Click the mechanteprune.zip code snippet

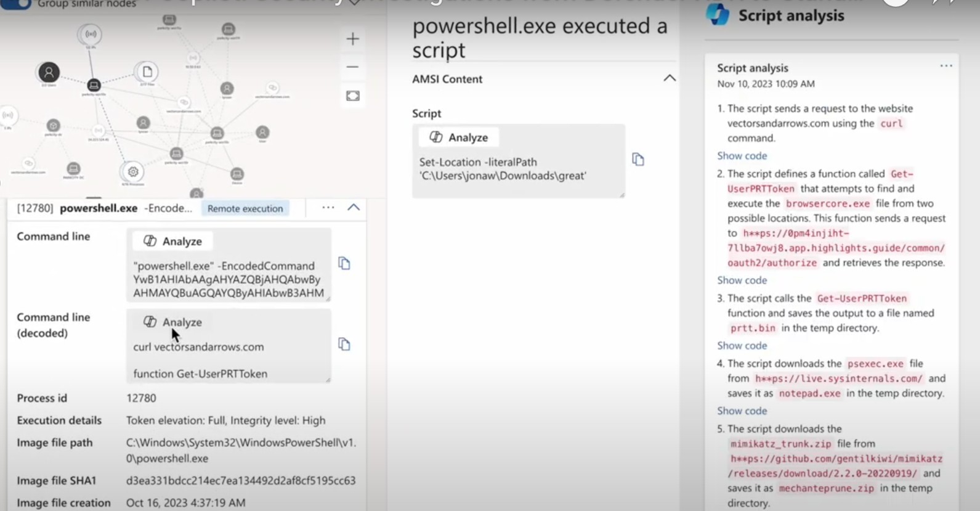coord(826,489)
